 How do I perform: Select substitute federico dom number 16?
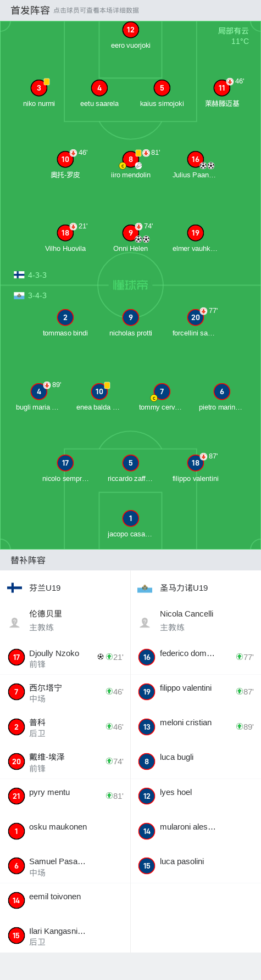click(147, 657)
